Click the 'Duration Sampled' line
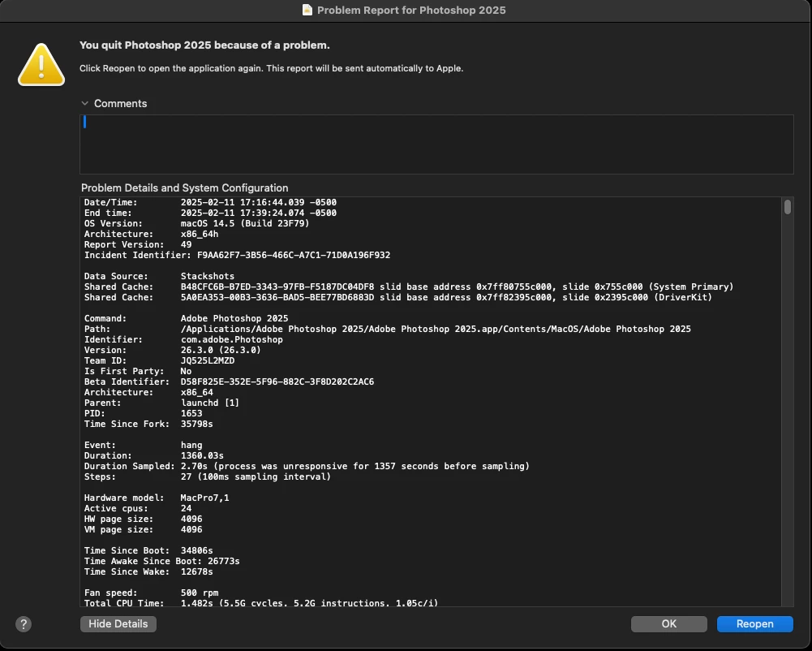This screenshot has height=651, width=812. click(307, 467)
